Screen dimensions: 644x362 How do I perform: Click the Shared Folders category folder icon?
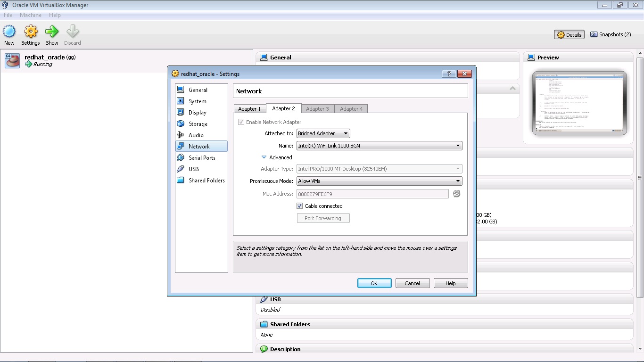click(181, 180)
